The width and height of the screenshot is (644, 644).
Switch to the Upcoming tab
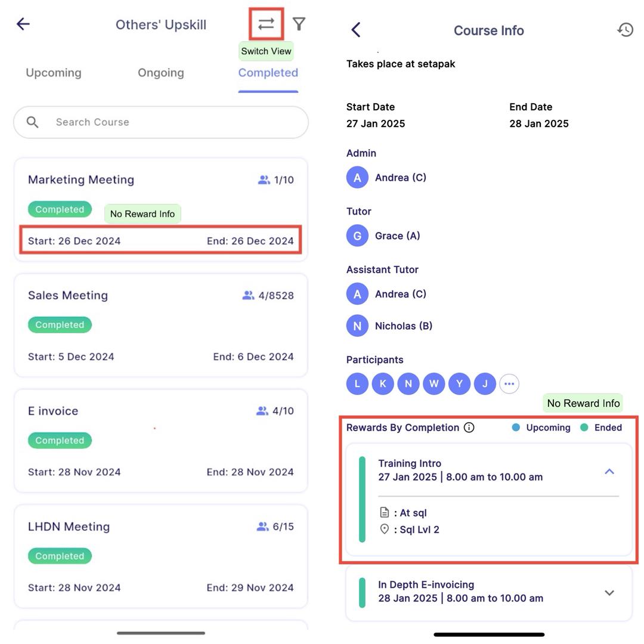coord(54,73)
